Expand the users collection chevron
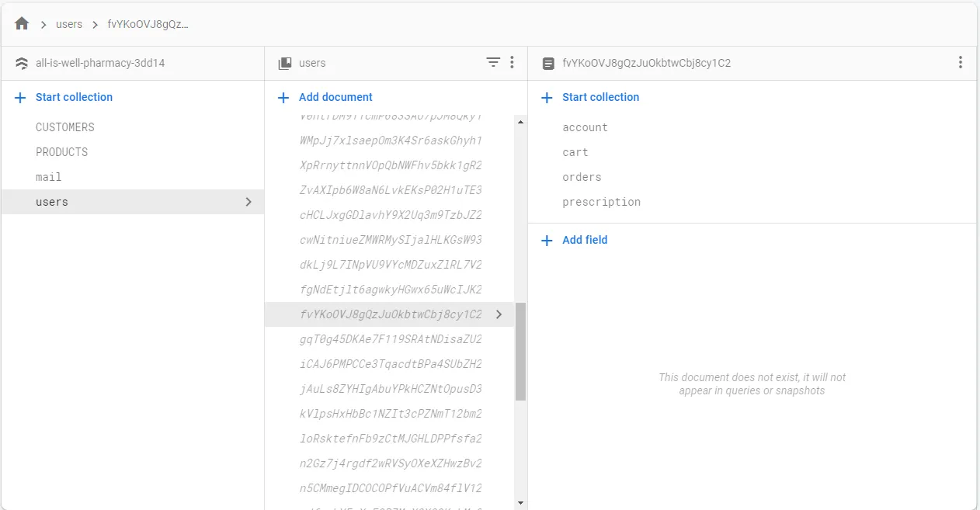The image size is (980, 510). 248,202
